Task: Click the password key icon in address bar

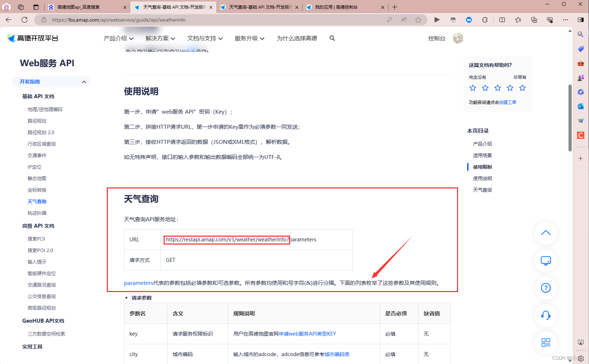Action: [389, 20]
